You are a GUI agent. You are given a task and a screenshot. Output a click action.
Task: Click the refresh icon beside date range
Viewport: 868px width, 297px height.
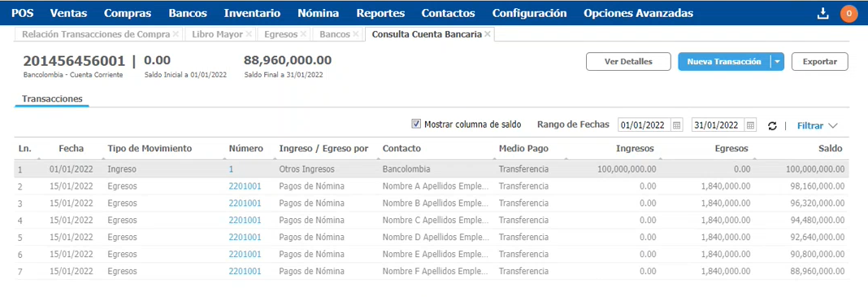(773, 126)
